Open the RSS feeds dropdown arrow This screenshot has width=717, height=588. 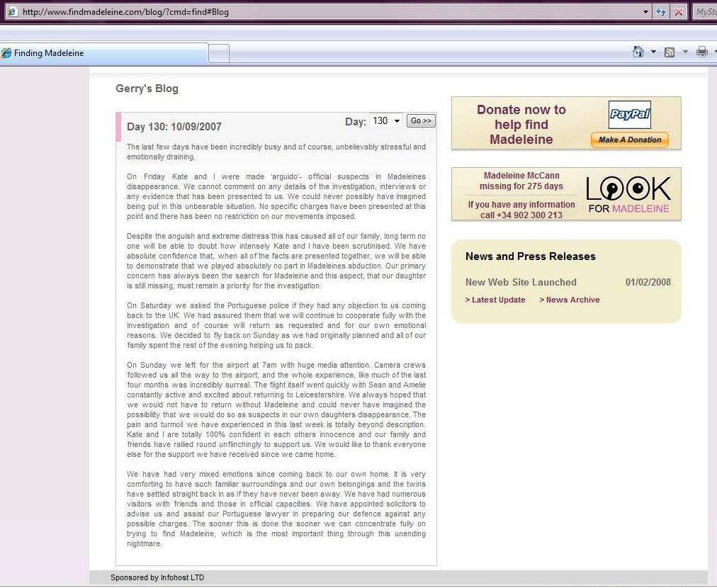[x=684, y=52]
